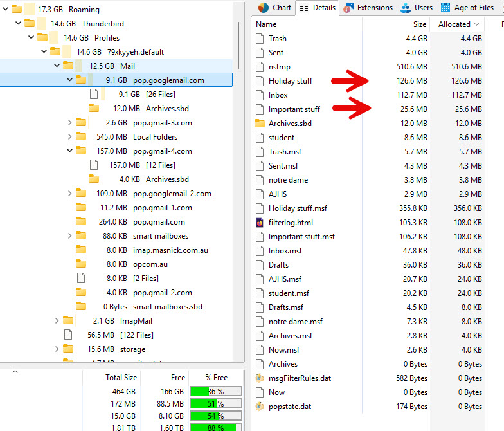This screenshot has width=504, height=431.
Task: Click the Users tab people icon
Action: click(x=406, y=8)
